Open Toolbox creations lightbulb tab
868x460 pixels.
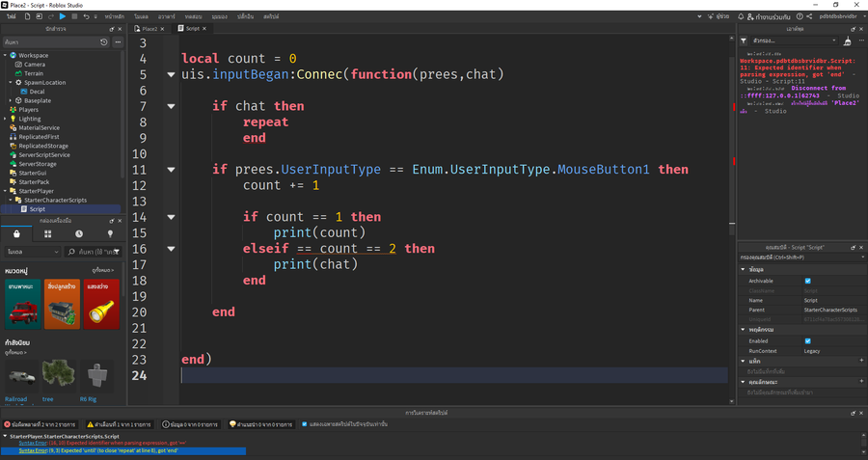click(x=110, y=234)
